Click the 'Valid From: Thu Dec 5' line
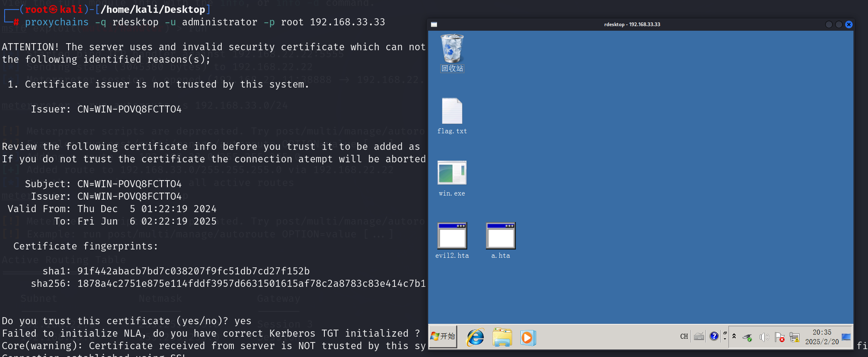 (112, 209)
